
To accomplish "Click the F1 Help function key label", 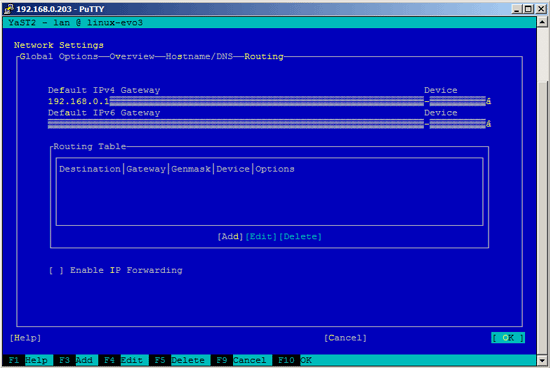I will [28, 360].
